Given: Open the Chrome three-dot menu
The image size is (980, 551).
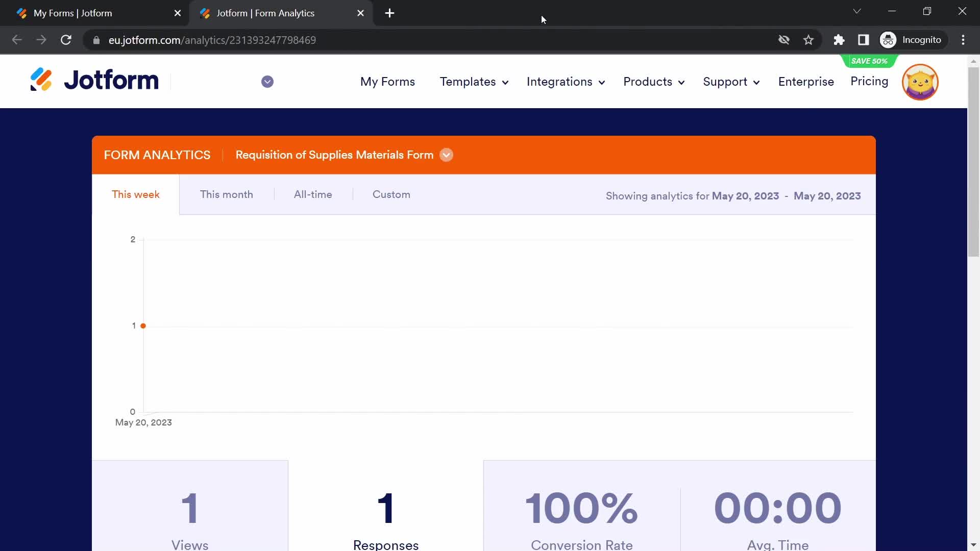Looking at the screenshot, I should point(963,40).
